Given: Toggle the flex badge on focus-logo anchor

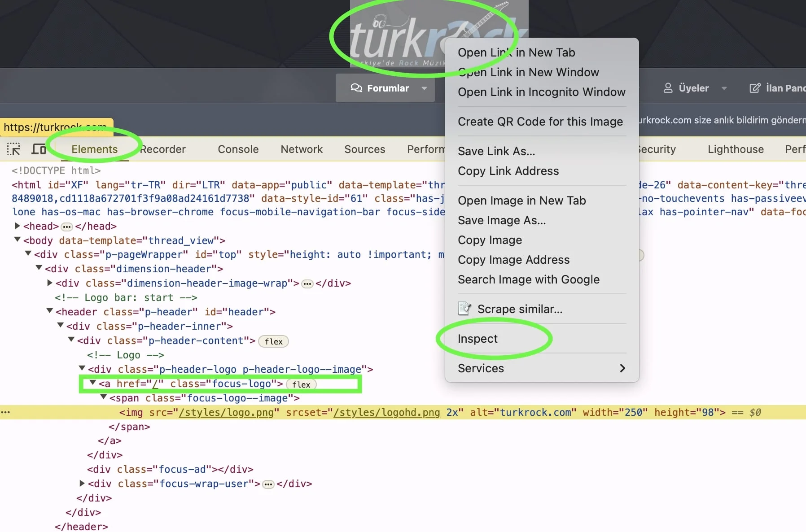Looking at the screenshot, I should coord(301,384).
